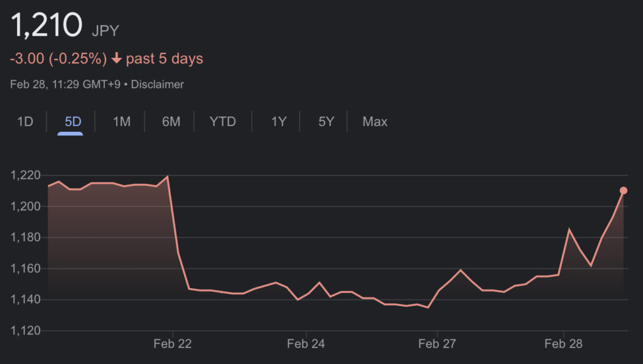Open the 1M chart range
Image resolution: width=643 pixels, height=364 pixels.
coord(122,122)
